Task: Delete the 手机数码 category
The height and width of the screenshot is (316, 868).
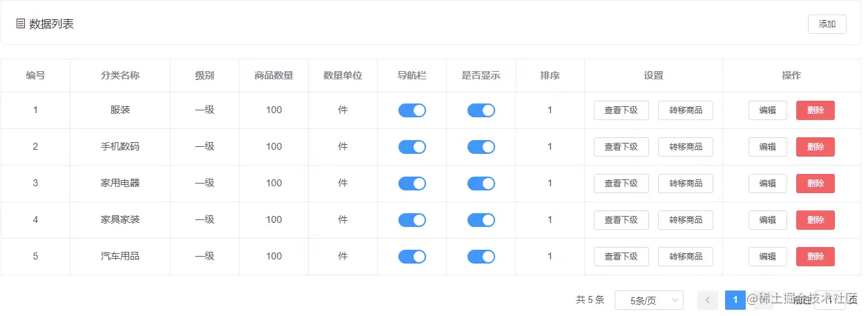Action: (x=816, y=147)
